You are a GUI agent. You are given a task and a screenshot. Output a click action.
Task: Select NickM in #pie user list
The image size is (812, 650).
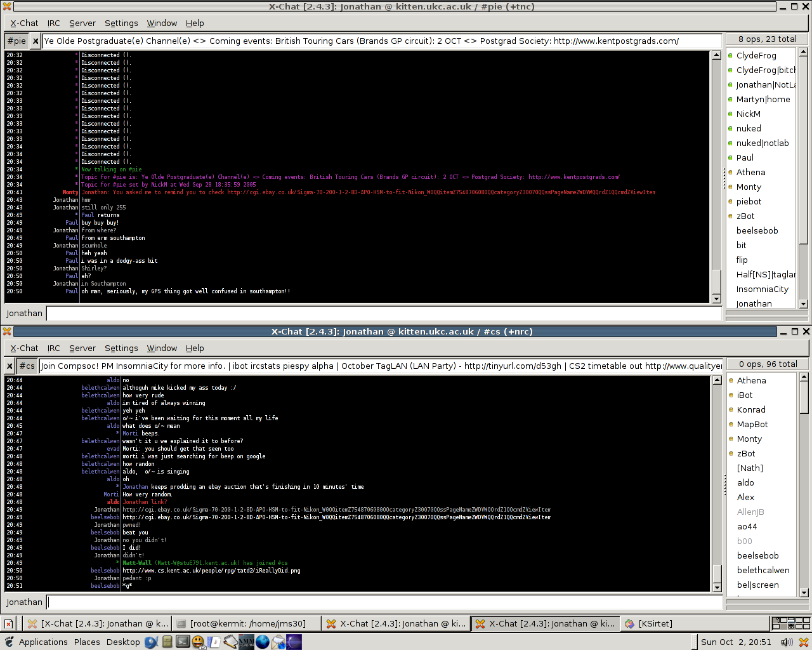pyautogui.click(x=749, y=114)
